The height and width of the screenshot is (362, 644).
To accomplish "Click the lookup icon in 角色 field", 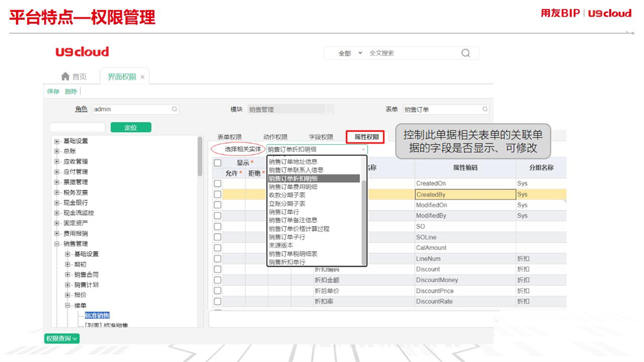I will [x=175, y=109].
